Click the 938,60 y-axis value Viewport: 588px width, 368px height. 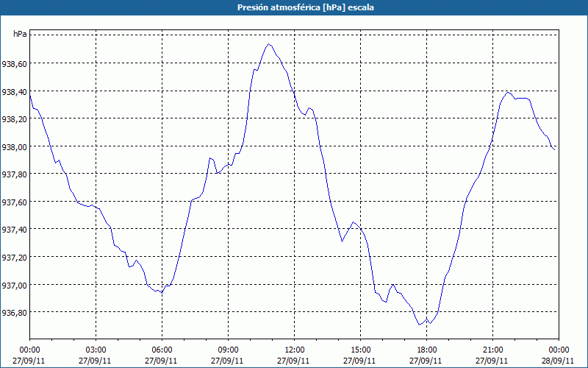coord(14,64)
